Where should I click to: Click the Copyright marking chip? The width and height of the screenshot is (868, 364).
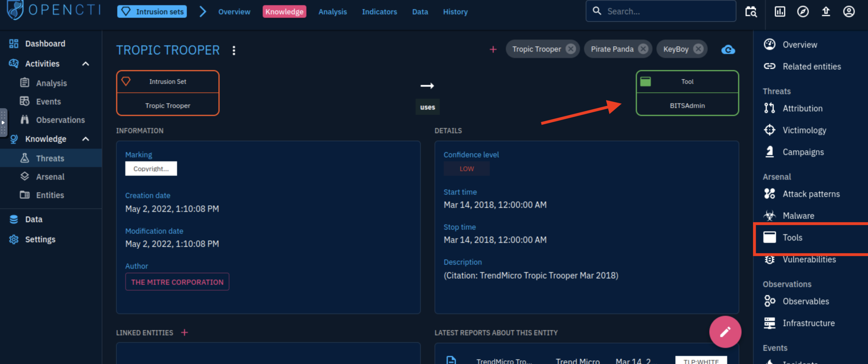pyautogui.click(x=151, y=169)
